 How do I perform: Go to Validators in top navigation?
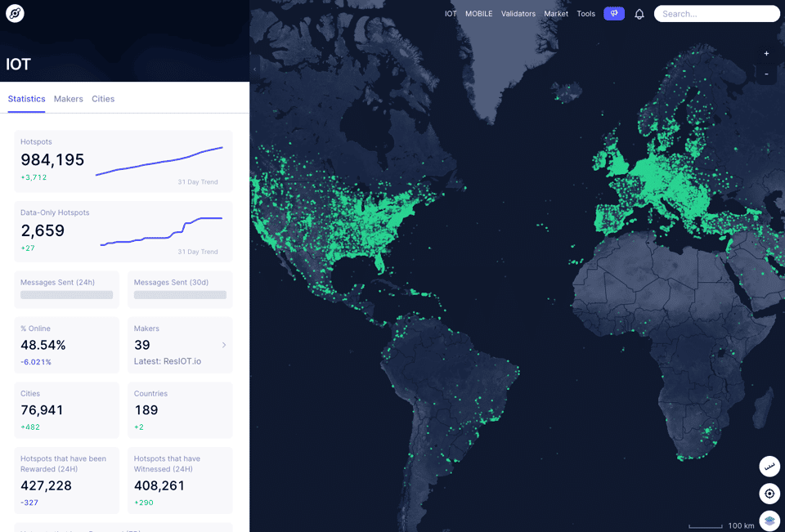point(518,14)
